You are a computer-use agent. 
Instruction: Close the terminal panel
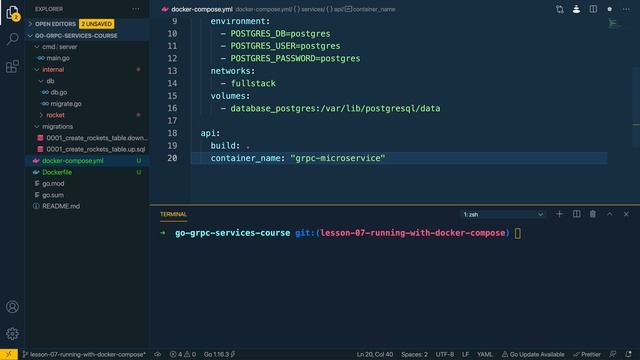[626, 214]
